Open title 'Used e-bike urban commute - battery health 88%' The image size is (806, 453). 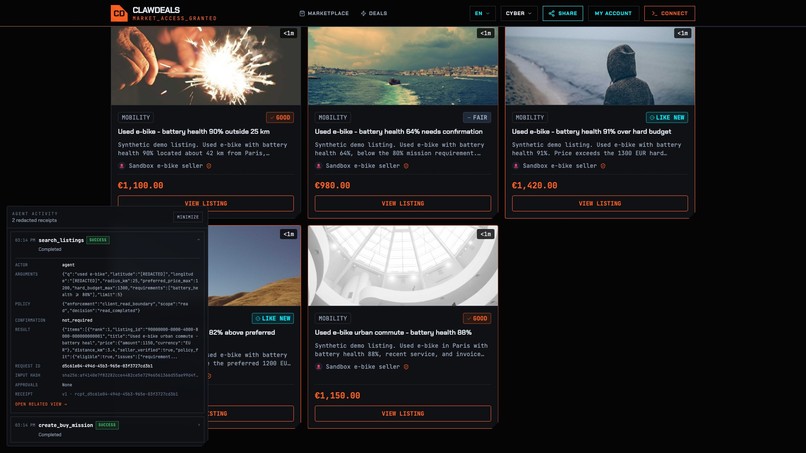393,333
